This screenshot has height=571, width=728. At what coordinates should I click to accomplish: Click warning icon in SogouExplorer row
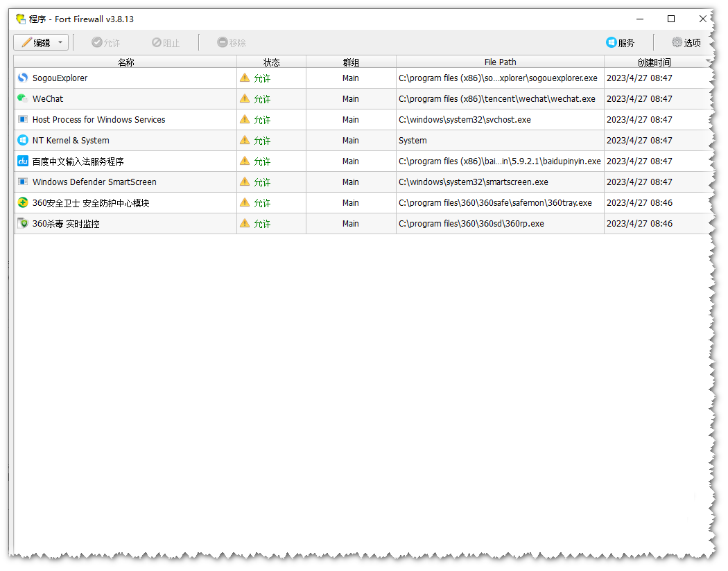coord(245,78)
